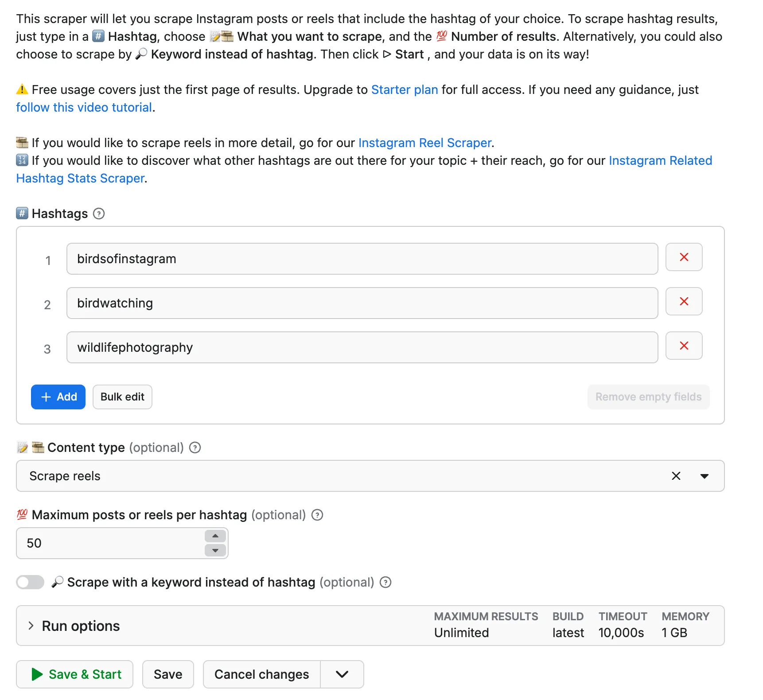Expand the Run options section
763x700 pixels.
(31, 626)
